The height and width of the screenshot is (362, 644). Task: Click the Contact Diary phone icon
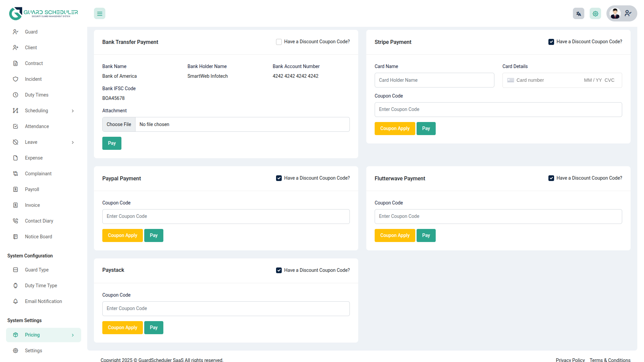coord(15,221)
